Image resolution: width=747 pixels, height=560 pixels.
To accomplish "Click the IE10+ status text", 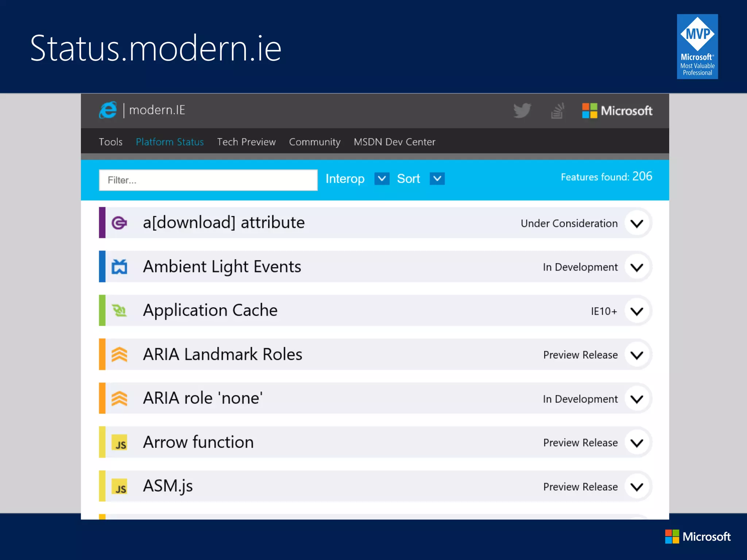I will (x=604, y=311).
